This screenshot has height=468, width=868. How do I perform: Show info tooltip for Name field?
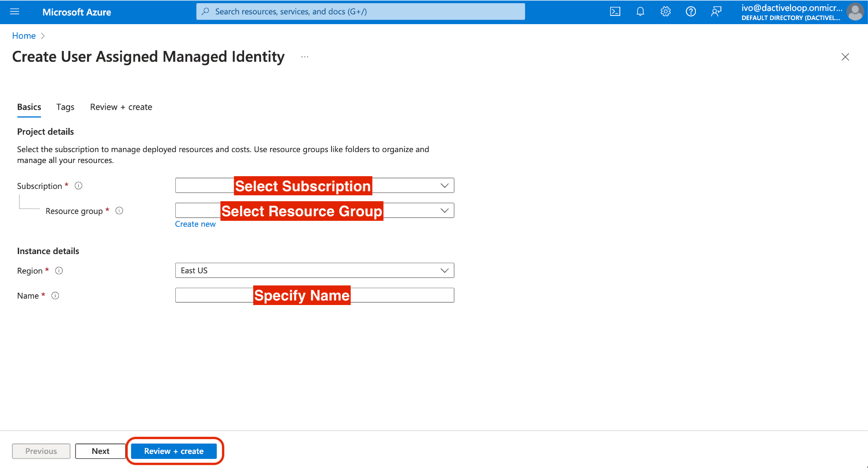coord(55,296)
